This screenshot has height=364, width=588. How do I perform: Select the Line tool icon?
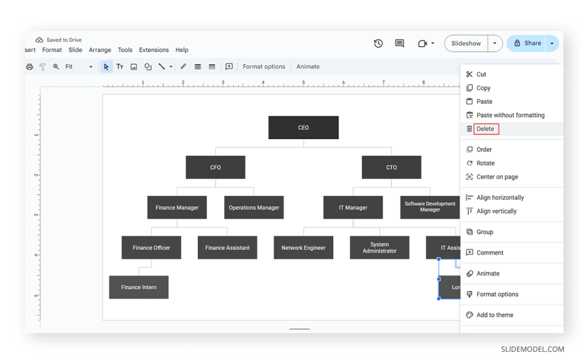(x=162, y=67)
